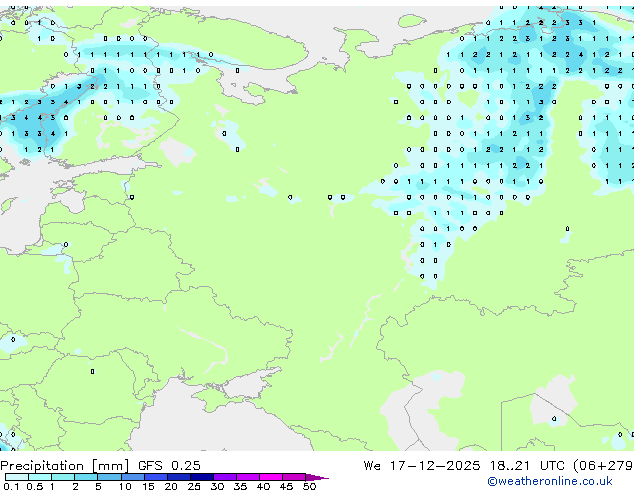Pick the 5–10 mm light blue legend swatch
Screen dimensions: 634x490
click(109, 477)
